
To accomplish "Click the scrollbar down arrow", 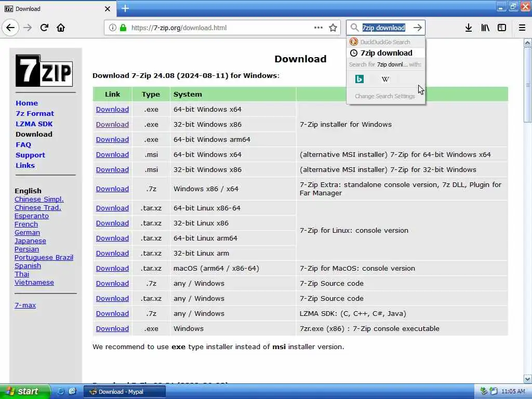I will pyautogui.click(x=527, y=379).
